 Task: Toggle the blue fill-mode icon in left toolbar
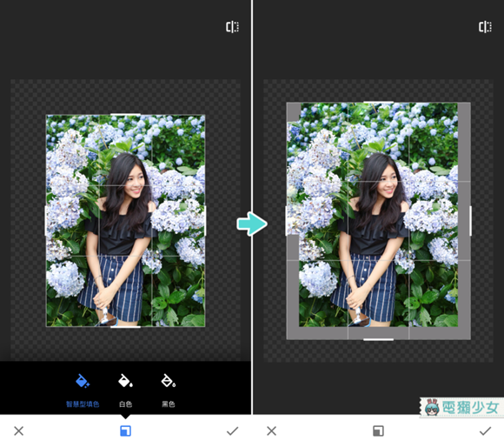(x=125, y=431)
